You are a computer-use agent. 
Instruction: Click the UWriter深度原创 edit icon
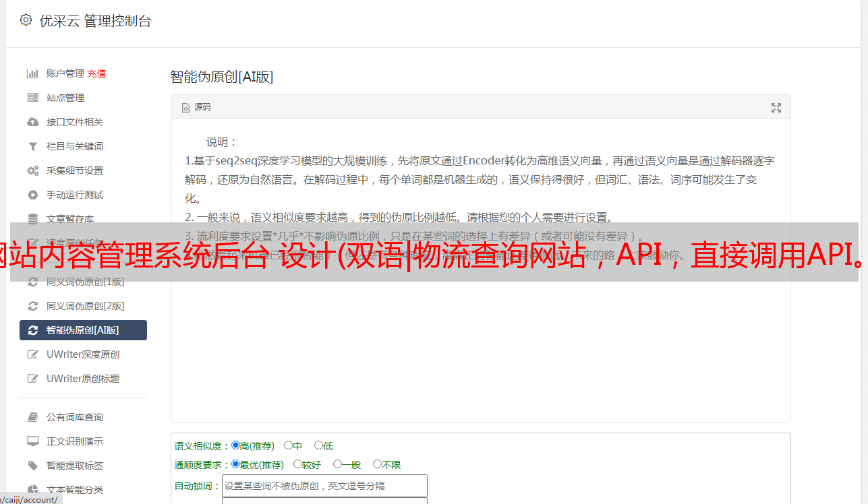(x=32, y=354)
